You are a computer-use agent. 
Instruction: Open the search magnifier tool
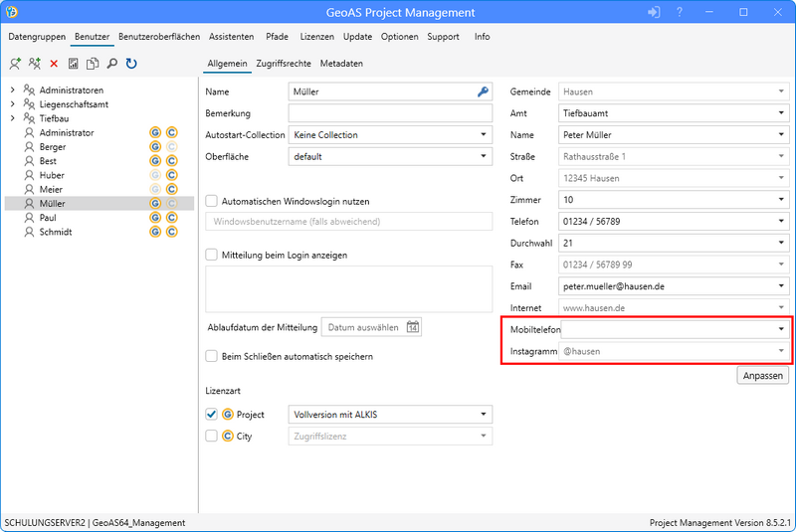coord(111,64)
